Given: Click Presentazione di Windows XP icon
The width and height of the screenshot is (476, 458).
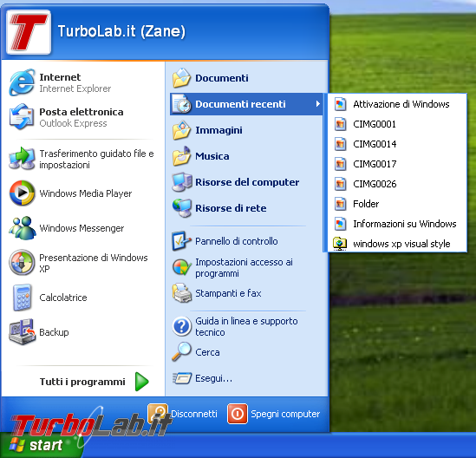Looking at the screenshot, I should [x=22, y=263].
